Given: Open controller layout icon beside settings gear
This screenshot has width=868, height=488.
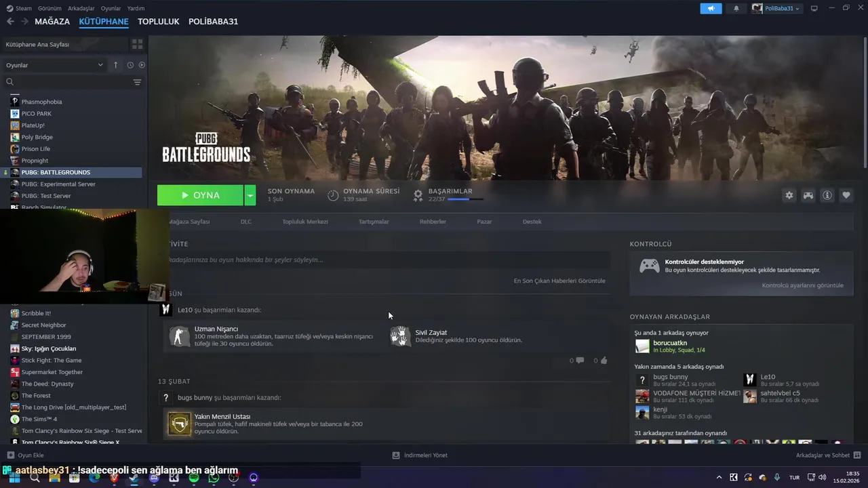Looking at the screenshot, I should [x=808, y=195].
